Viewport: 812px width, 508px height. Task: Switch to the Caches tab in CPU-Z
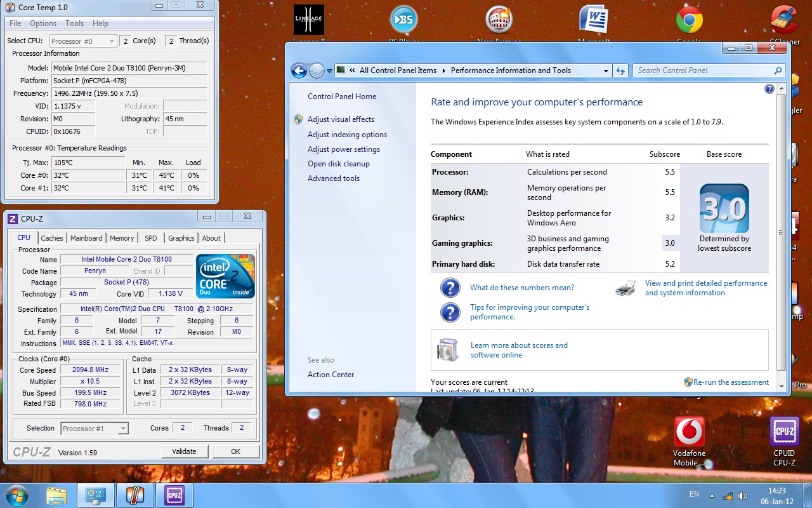coord(52,238)
